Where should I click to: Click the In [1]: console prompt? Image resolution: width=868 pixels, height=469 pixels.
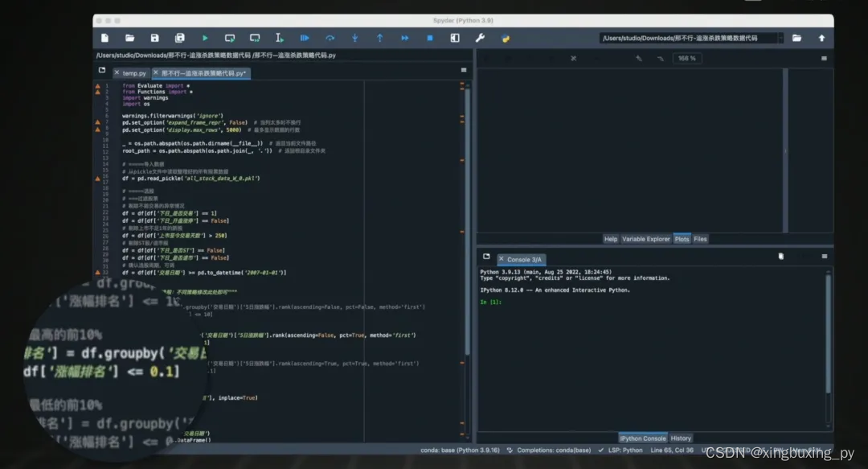(x=491, y=302)
